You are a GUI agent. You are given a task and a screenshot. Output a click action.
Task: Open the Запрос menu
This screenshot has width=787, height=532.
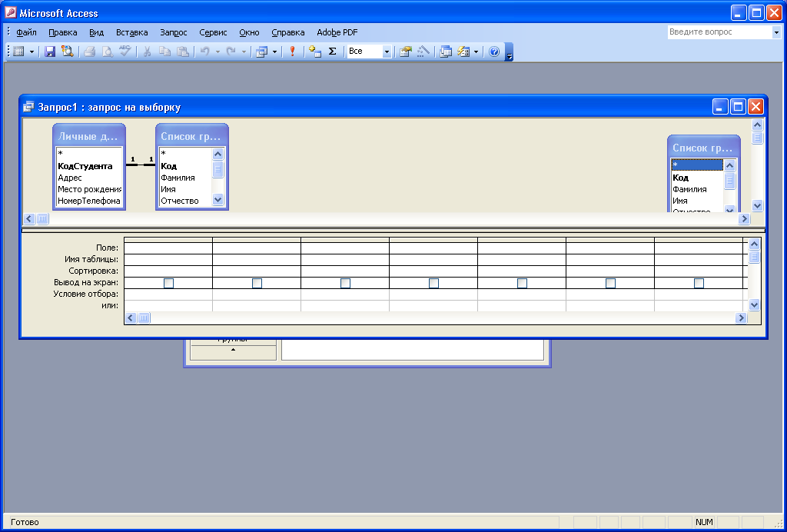click(174, 32)
